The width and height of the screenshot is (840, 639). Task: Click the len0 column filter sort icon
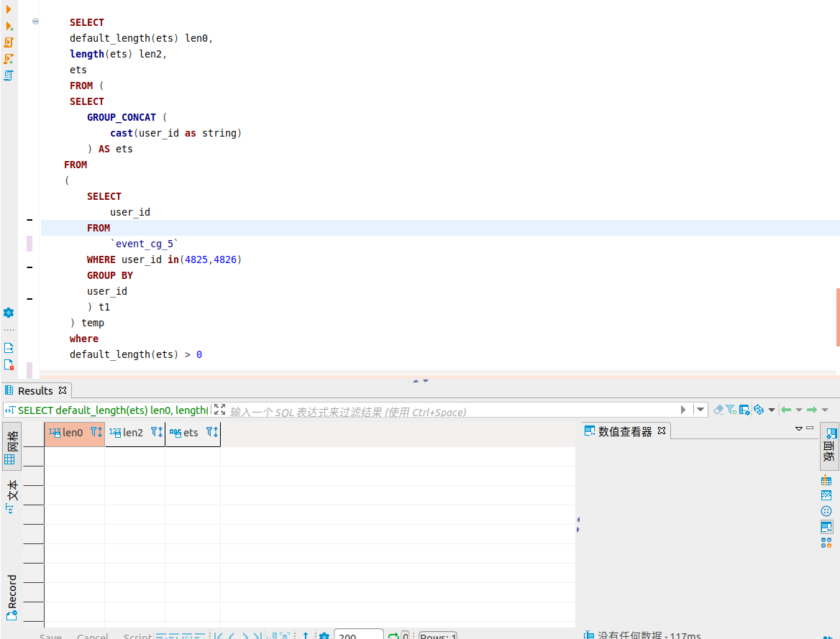pos(96,433)
